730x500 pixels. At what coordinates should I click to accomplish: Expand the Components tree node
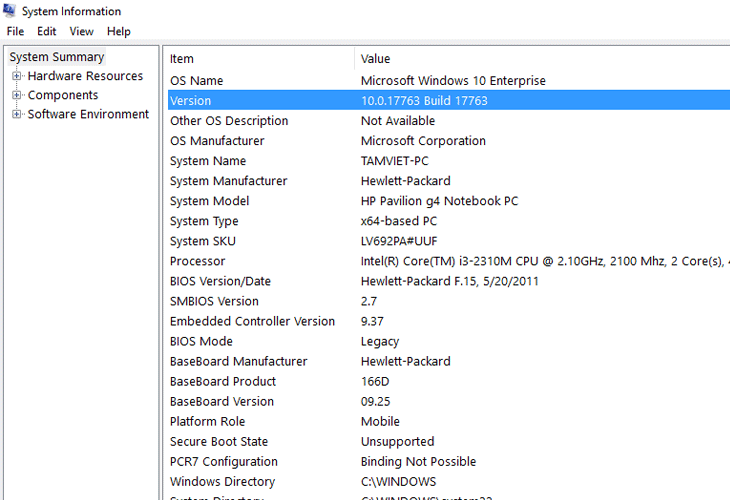pyautogui.click(x=16, y=95)
